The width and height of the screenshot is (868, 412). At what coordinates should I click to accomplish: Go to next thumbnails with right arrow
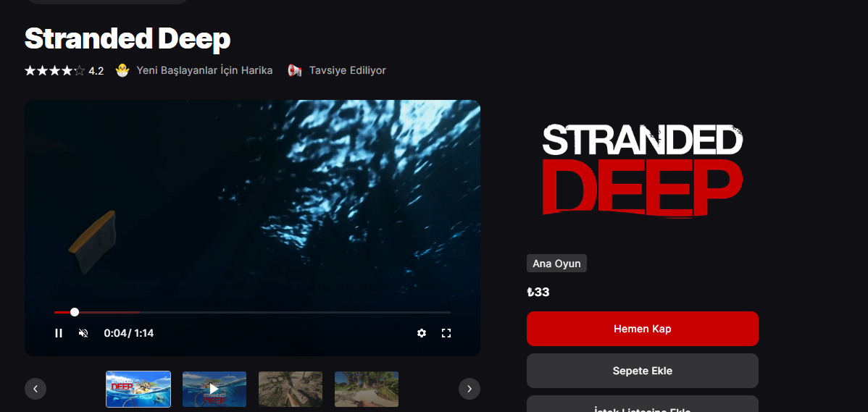pyautogui.click(x=470, y=389)
